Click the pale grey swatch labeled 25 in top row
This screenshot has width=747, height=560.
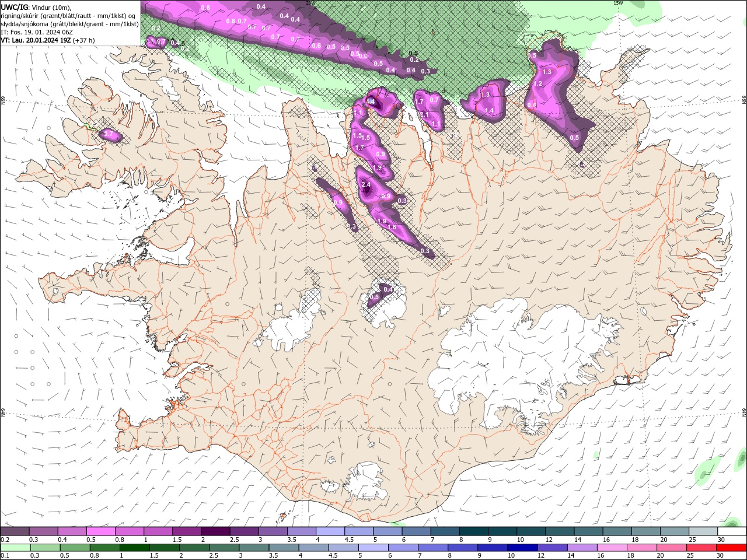point(704,531)
